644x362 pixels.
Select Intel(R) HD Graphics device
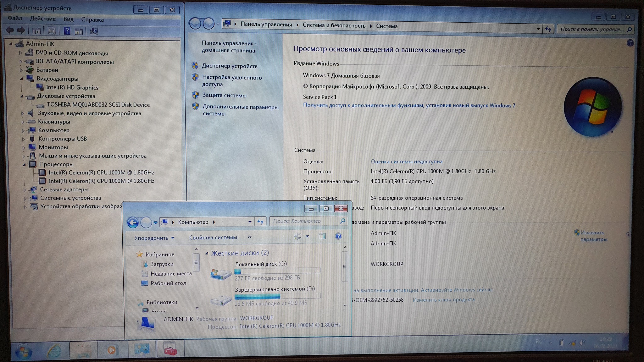(x=72, y=88)
